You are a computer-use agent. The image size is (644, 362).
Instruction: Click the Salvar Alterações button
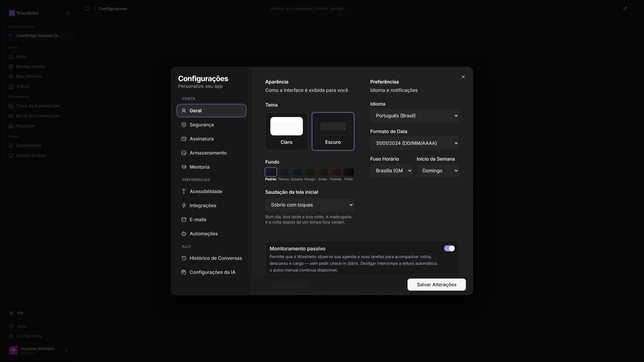tap(437, 285)
